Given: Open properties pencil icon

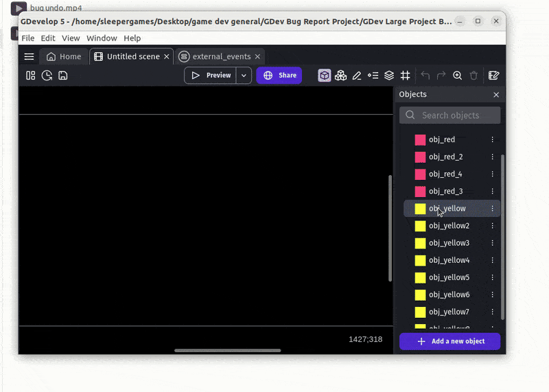Looking at the screenshot, I should tap(357, 76).
